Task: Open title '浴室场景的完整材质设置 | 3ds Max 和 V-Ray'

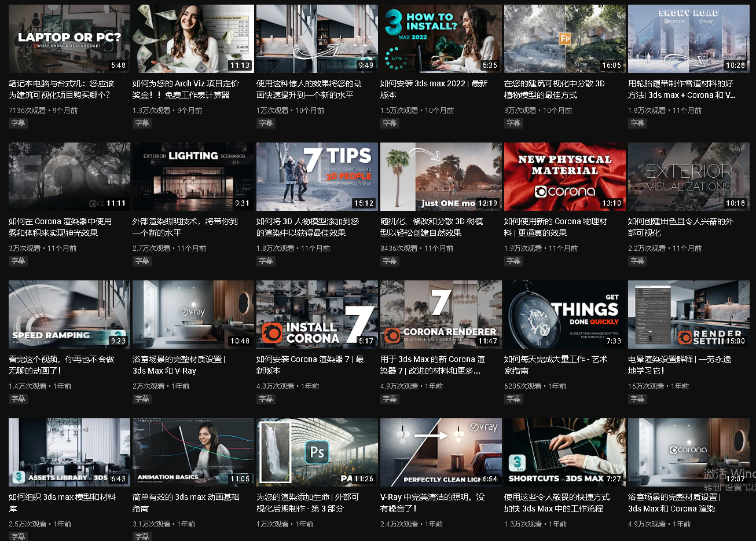Action: (179, 365)
